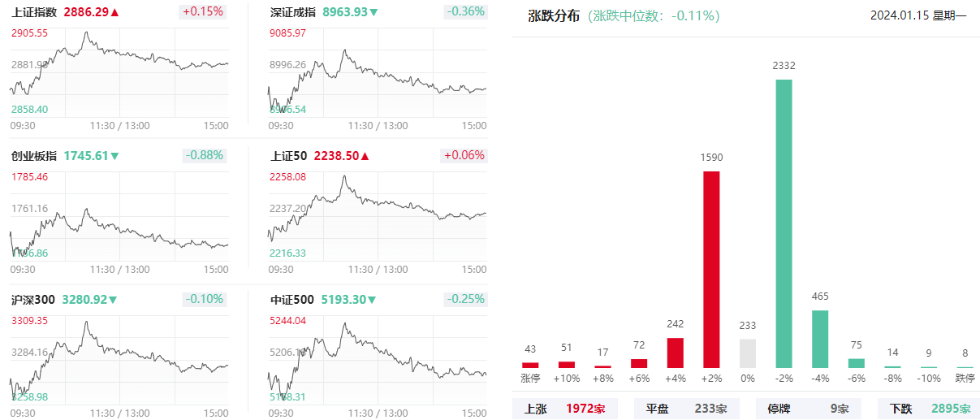The image size is (980, 420).
Task: Select the 停牌 9家 summary box
Action: coord(808,409)
